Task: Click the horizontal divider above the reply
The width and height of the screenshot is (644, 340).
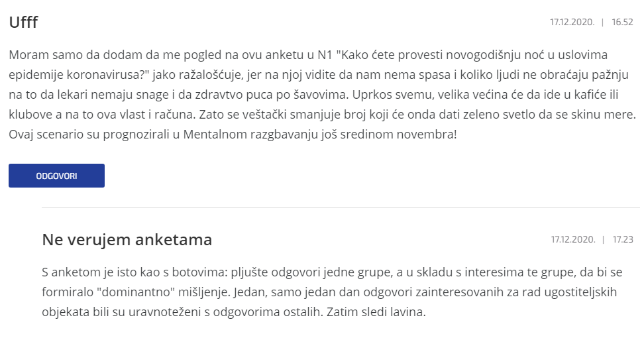Action: tap(341, 208)
